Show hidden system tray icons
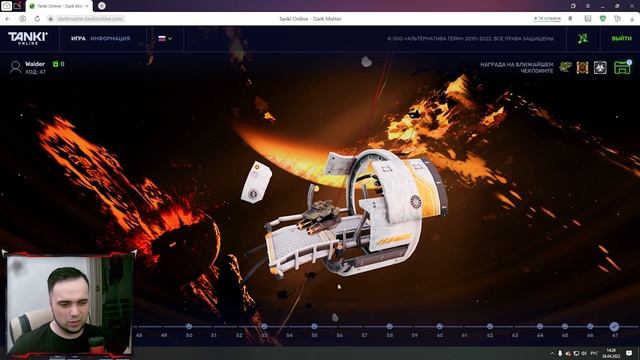 [552, 353]
